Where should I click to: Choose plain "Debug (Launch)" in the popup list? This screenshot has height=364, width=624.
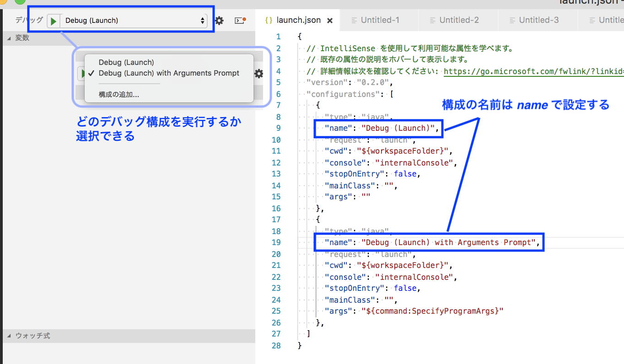[x=126, y=62]
